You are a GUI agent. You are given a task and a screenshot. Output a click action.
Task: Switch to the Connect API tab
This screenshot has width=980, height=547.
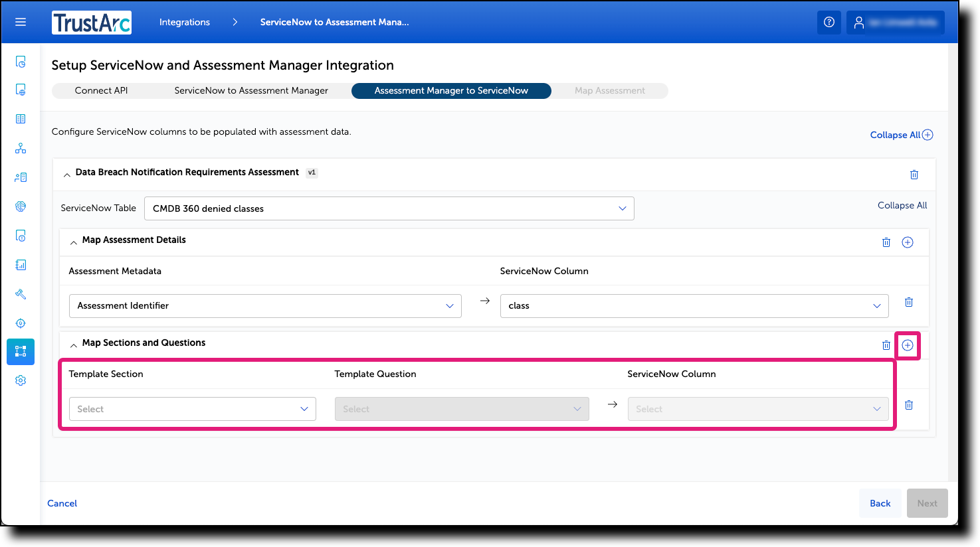(x=101, y=90)
